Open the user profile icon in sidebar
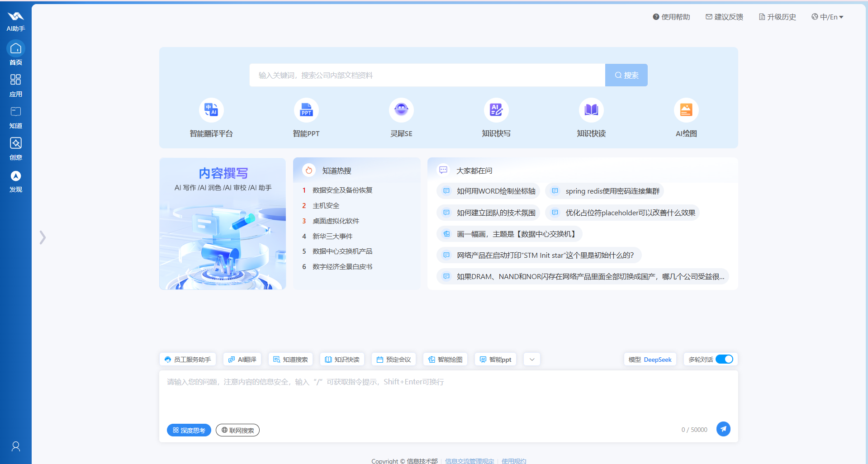 click(16, 446)
